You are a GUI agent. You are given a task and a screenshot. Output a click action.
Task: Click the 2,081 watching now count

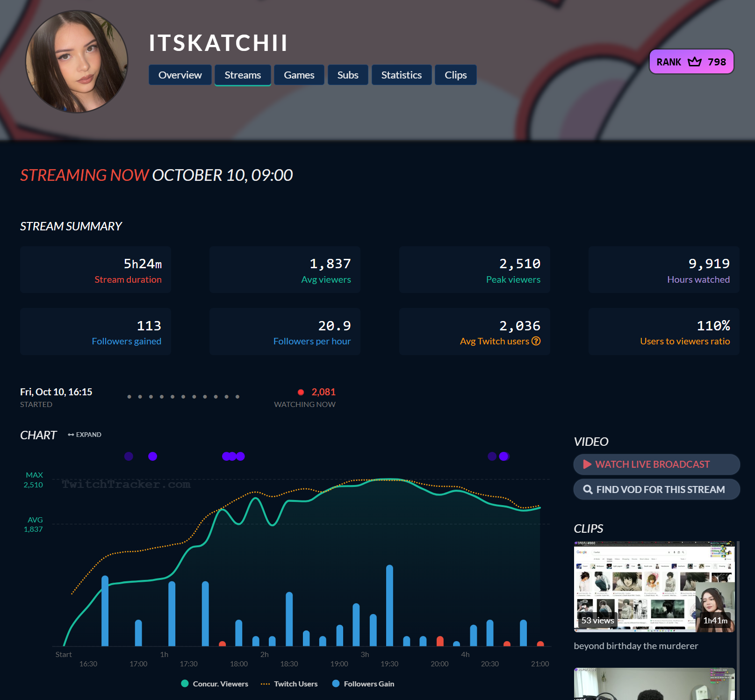pos(324,392)
